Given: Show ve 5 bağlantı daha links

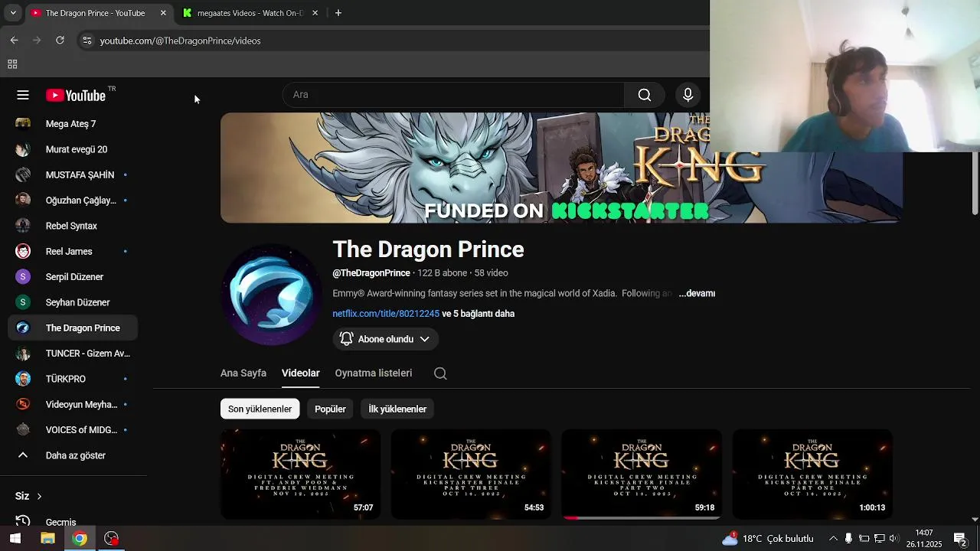Looking at the screenshot, I should [x=478, y=314].
